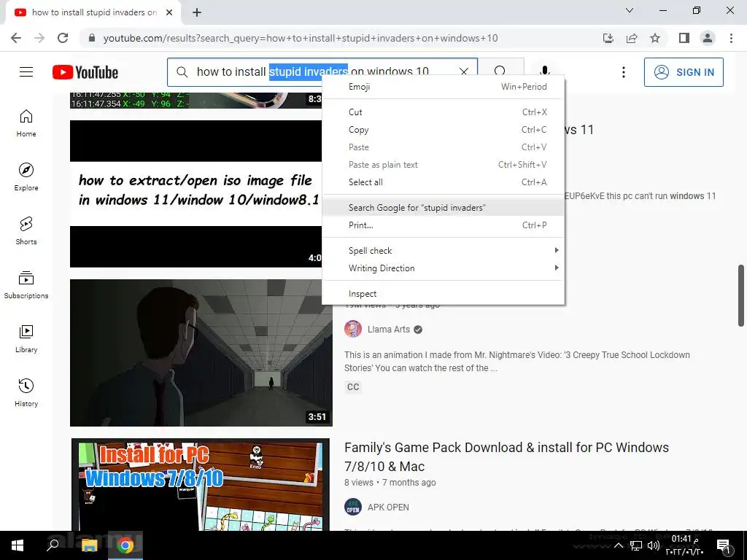747x560 pixels.
Task: Open the Chrome side panel
Action: (684, 38)
